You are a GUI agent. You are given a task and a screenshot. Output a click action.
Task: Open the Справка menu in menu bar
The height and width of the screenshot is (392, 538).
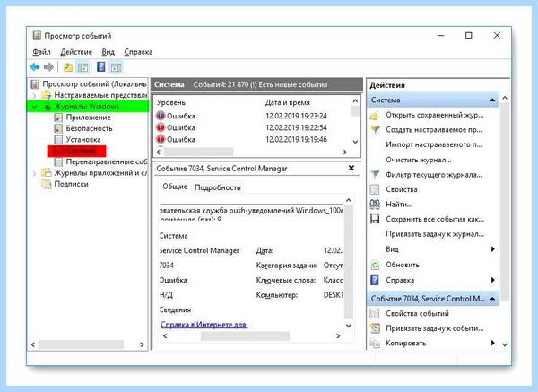[138, 52]
